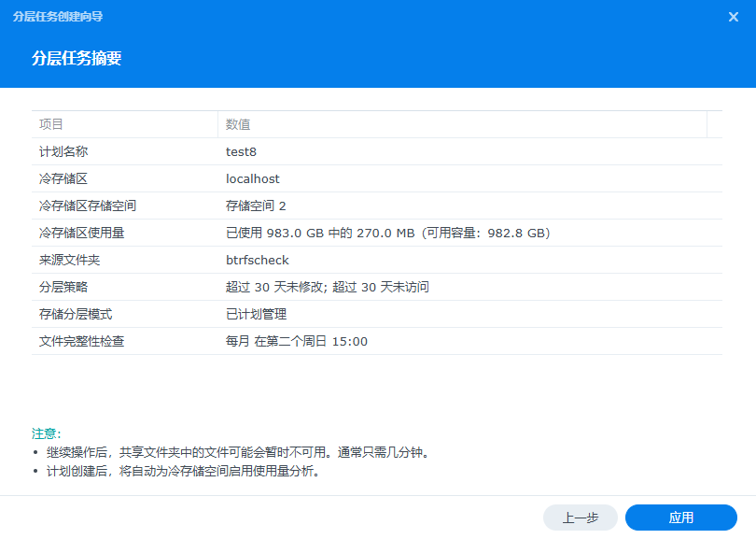Viewport: 756px width, 539px height.
Task: Close the 分层任务创建向导 dialog
Action: pos(734,16)
